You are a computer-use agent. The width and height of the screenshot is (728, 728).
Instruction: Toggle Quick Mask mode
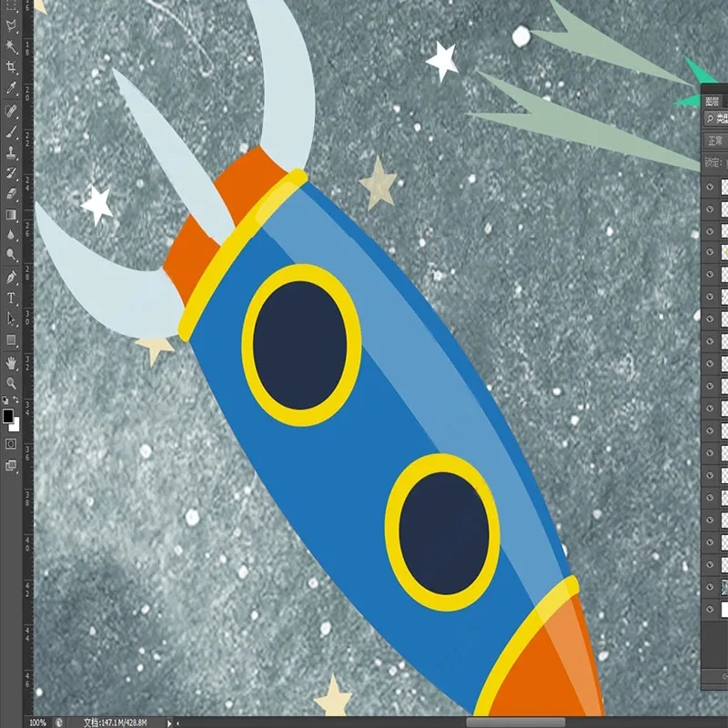(x=11, y=444)
